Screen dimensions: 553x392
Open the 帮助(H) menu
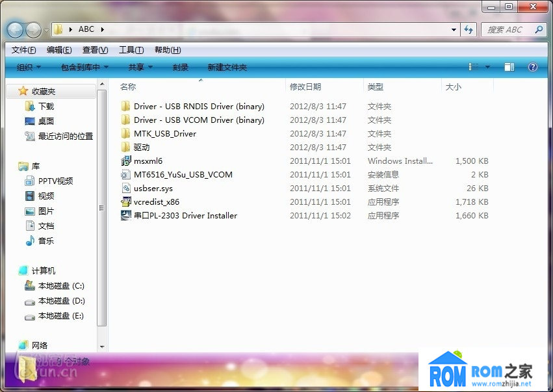[x=168, y=50]
